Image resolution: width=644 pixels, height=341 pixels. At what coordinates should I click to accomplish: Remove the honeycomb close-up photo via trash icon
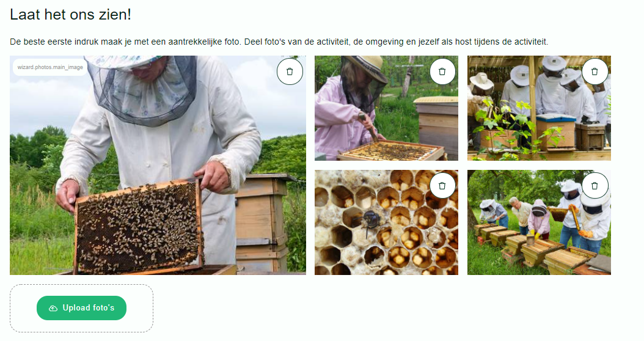click(442, 186)
